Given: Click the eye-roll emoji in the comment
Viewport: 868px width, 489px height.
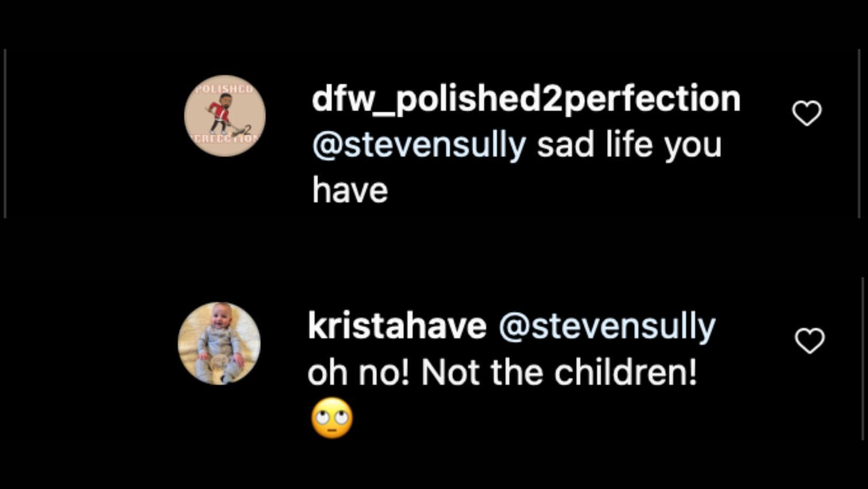Looking at the screenshot, I should coord(332,418).
